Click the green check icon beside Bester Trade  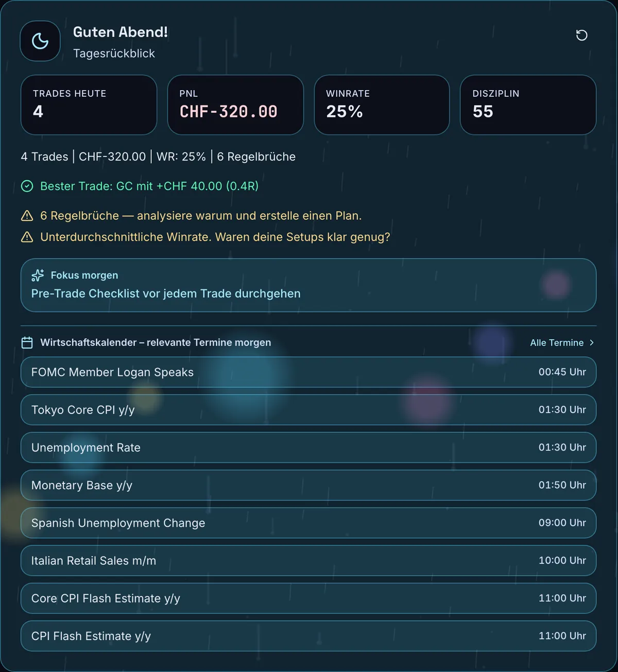[x=27, y=186]
